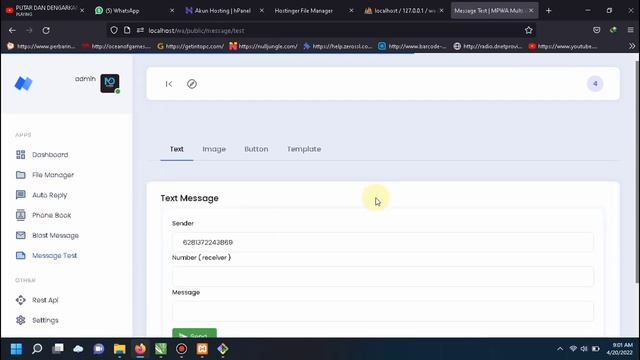This screenshot has width=640, height=360.
Task: Bookmark this page with star icon
Action: tap(529, 30)
